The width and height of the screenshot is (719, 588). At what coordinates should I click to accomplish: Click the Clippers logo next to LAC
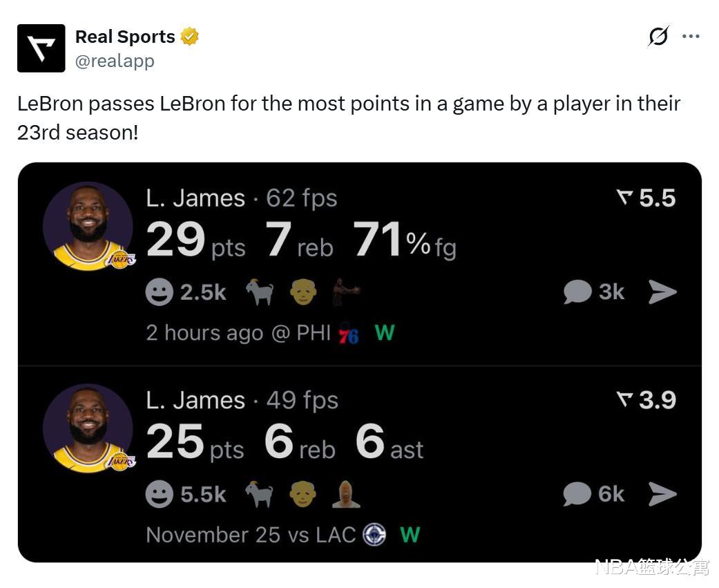tap(375, 535)
